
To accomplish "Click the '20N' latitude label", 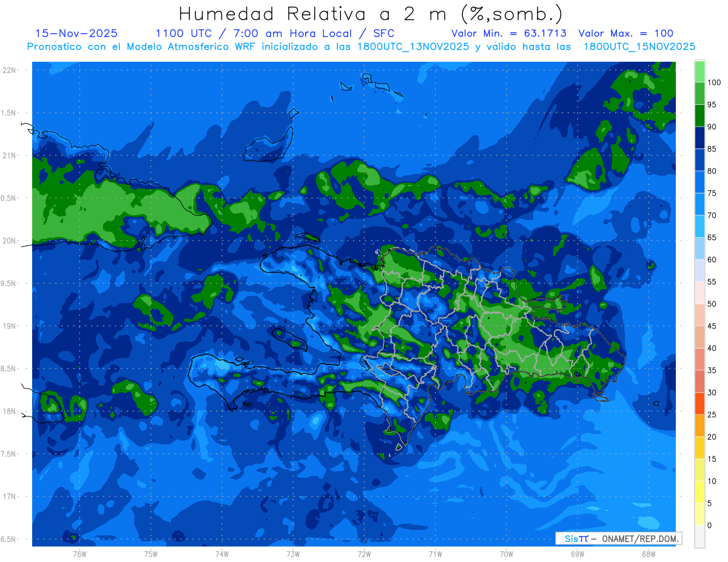I will coord(8,241).
